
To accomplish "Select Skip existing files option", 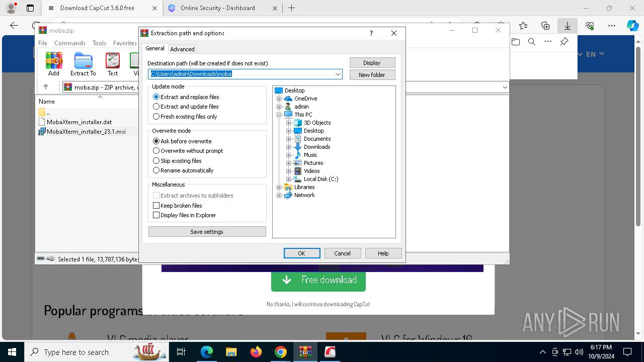I will tap(177, 161).
